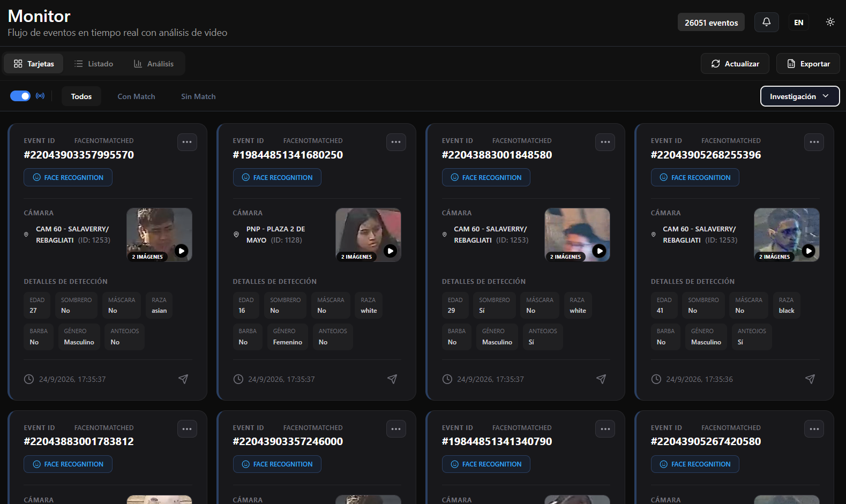Open options menu for event #19844851341680250
Viewport: 846px width, 504px height.
(396, 142)
